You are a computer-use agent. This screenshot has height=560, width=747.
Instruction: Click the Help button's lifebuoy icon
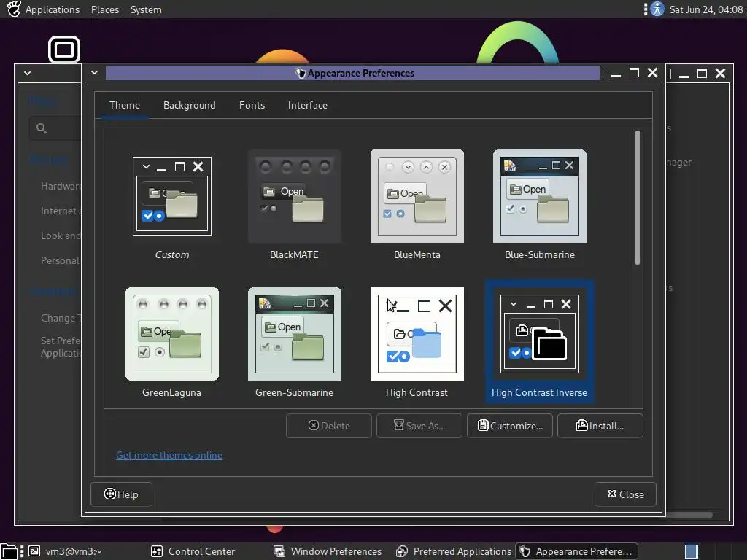pos(110,494)
